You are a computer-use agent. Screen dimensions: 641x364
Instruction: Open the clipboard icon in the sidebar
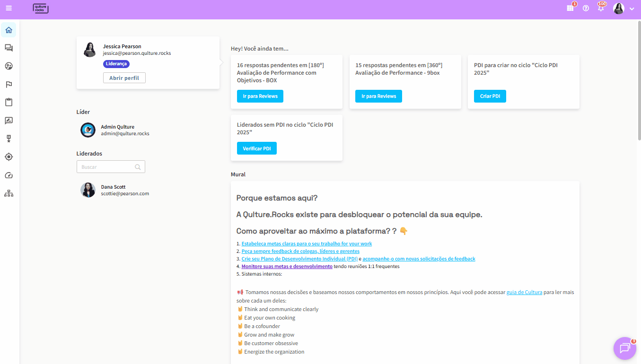pos(9,102)
